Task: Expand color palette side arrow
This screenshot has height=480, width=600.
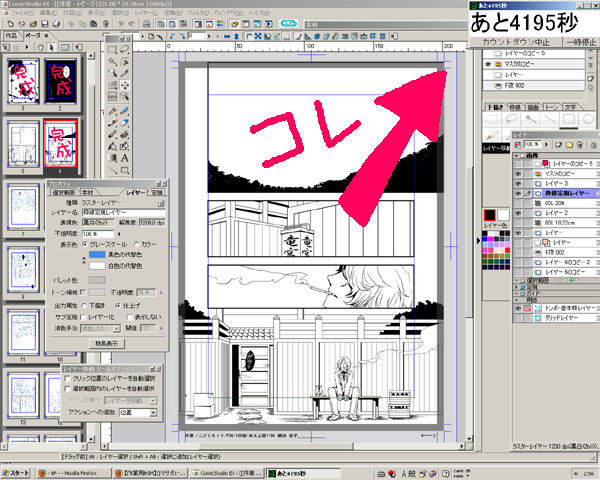Action: click(x=478, y=241)
